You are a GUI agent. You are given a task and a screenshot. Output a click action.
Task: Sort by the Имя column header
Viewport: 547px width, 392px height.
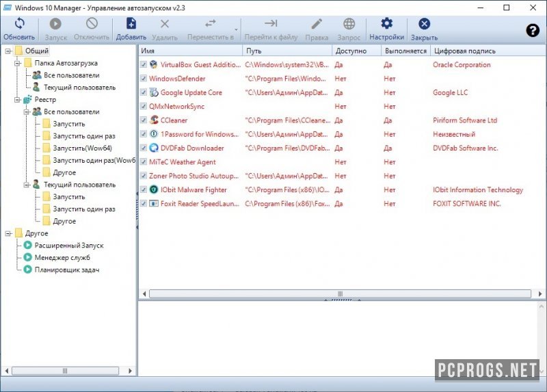click(190, 51)
